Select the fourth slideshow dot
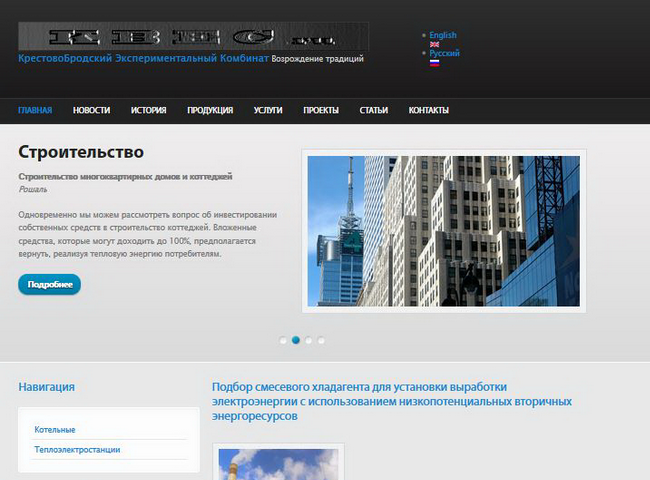650x480 pixels. pos(321,340)
